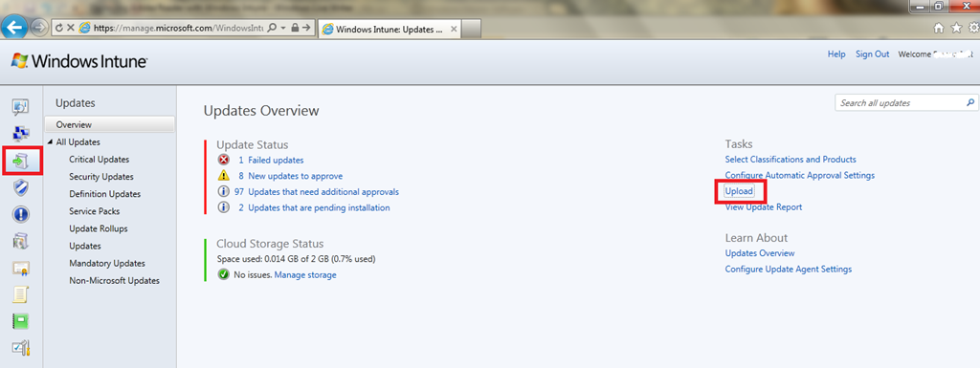The width and height of the screenshot is (980, 368).
Task: Click the Upload task link
Action: (x=739, y=191)
